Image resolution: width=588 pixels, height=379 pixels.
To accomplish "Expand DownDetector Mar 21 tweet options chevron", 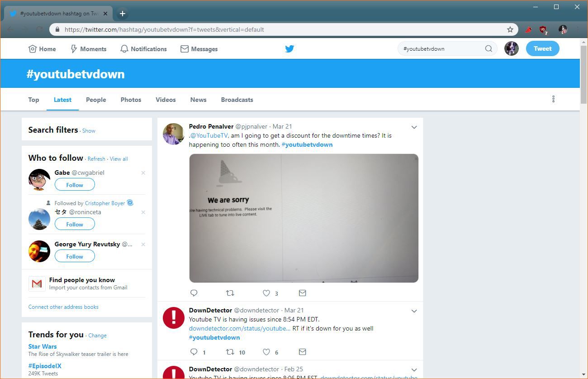I will (414, 311).
